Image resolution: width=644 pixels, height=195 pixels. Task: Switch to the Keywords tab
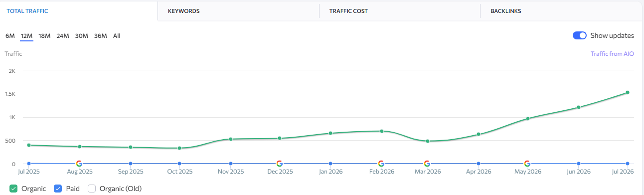(238, 11)
